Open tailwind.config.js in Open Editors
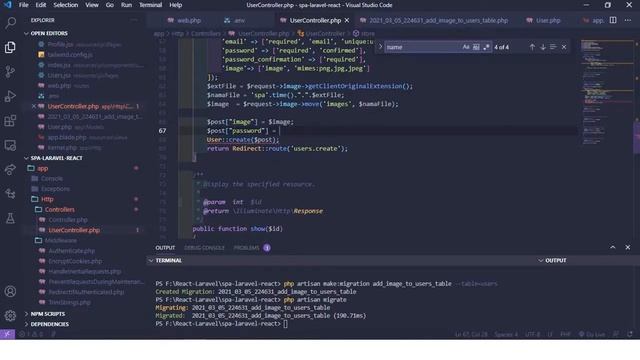 tap(70, 54)
